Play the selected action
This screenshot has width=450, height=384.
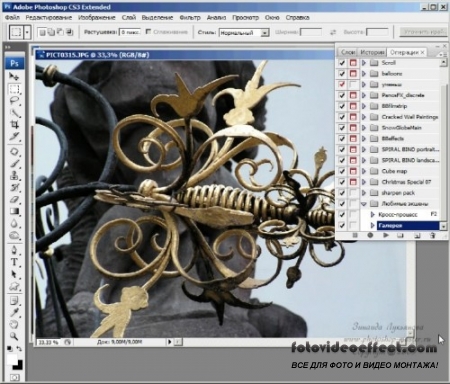click(386, 235)
